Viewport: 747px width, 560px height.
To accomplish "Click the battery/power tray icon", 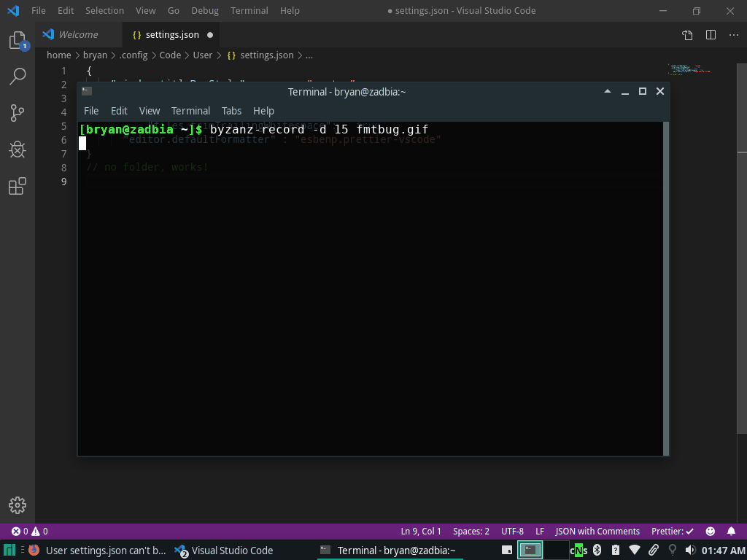I will point(616,550).
